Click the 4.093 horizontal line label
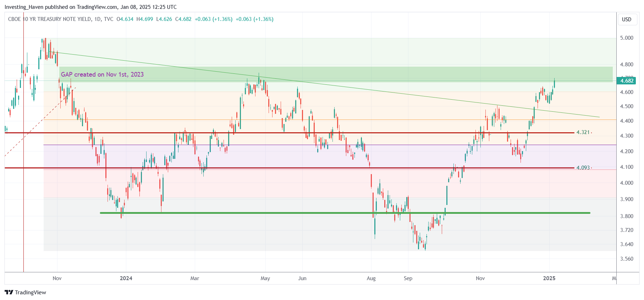644x300 pixels. (583, 168)
